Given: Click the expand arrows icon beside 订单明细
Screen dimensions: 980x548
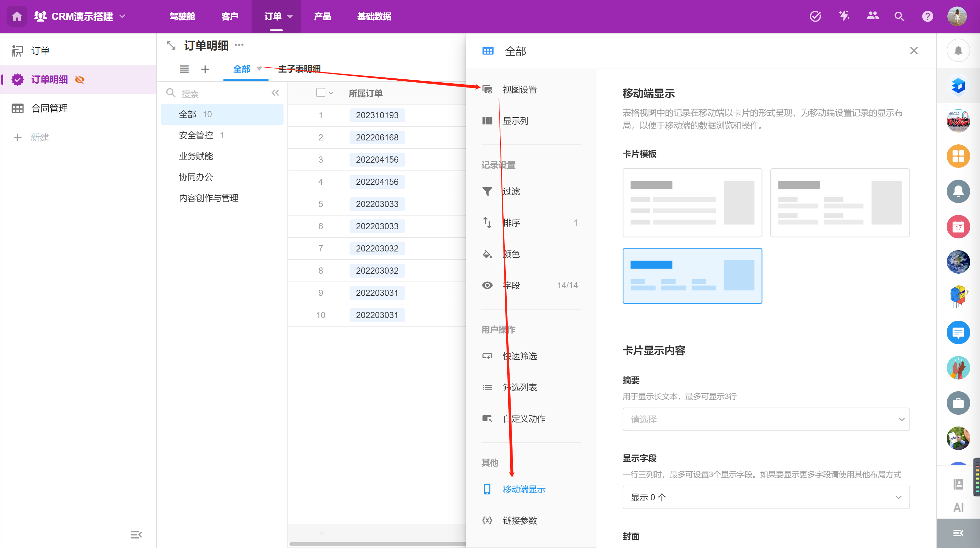Looking at the screenshot, I should 171,46.
